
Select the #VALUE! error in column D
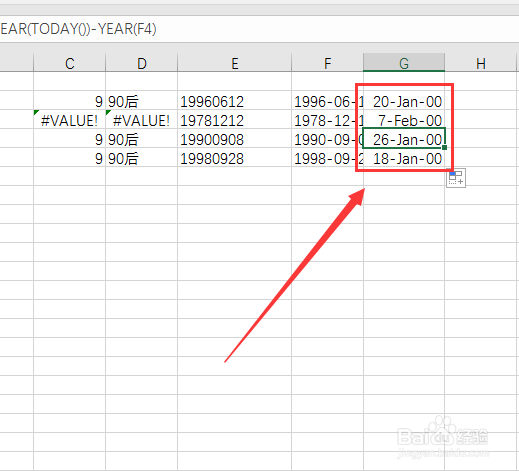[x=142, y=119]
